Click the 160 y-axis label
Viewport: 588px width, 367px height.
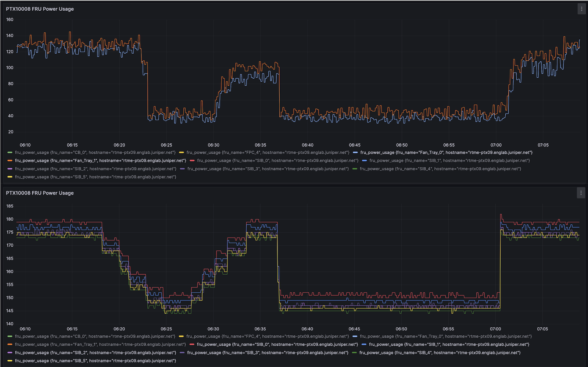tap(10, 19)
